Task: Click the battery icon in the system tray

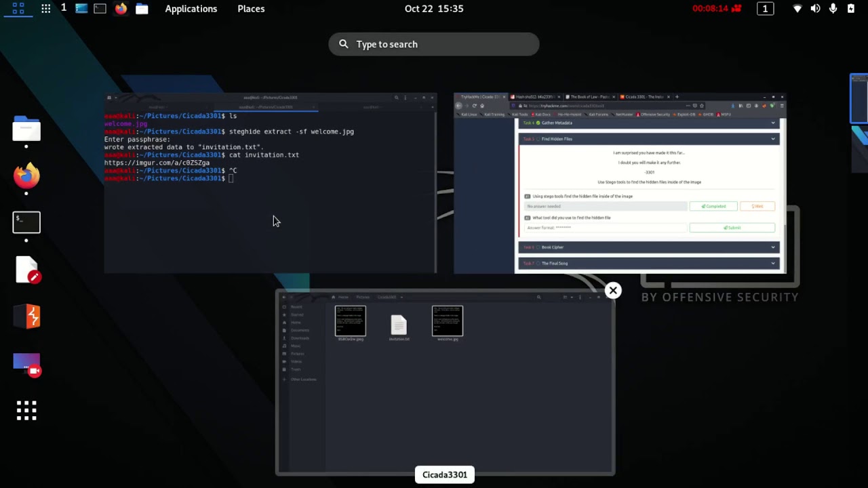Action: pyautogui.click(x=851, y=9)
